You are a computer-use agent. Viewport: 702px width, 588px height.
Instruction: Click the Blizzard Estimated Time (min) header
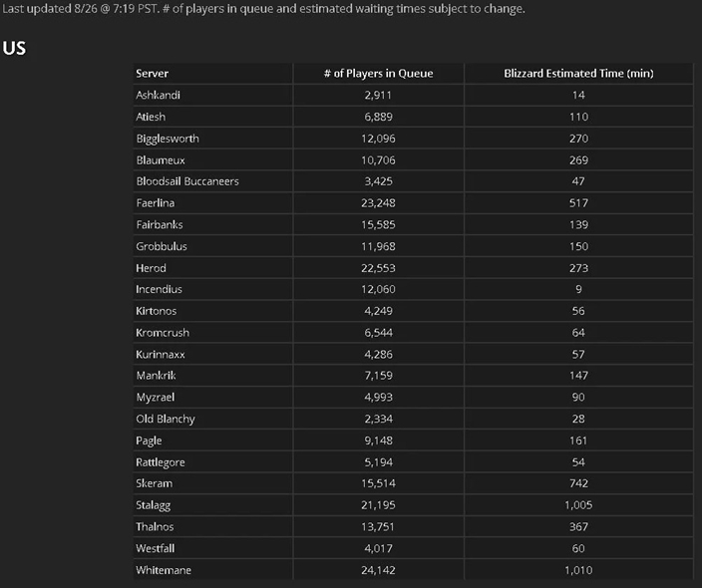578,74
